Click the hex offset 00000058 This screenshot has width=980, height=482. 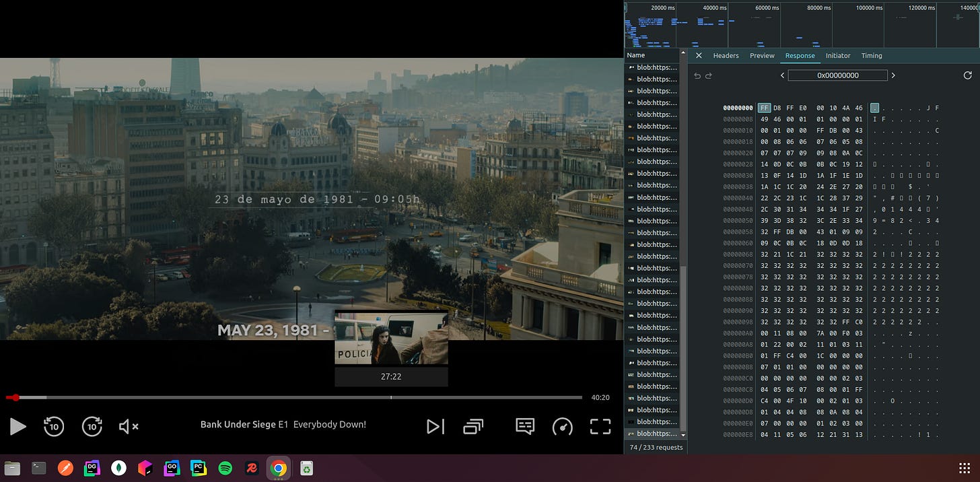pyautogui.click(x=738, y=232)
